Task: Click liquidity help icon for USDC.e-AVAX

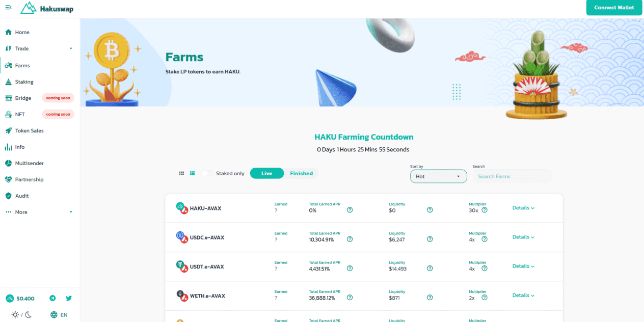Action: (430, 239)
